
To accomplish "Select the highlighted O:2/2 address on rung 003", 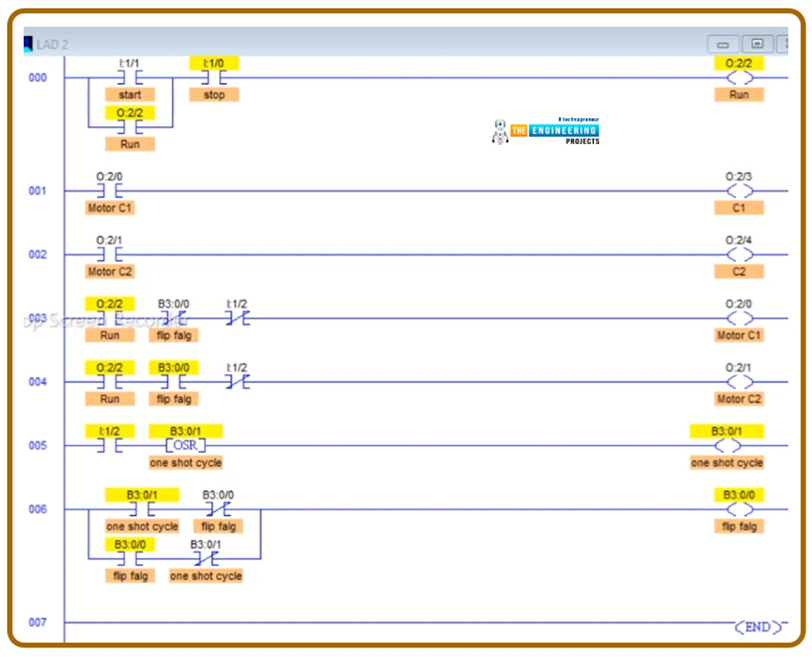I will coord(109,304).
